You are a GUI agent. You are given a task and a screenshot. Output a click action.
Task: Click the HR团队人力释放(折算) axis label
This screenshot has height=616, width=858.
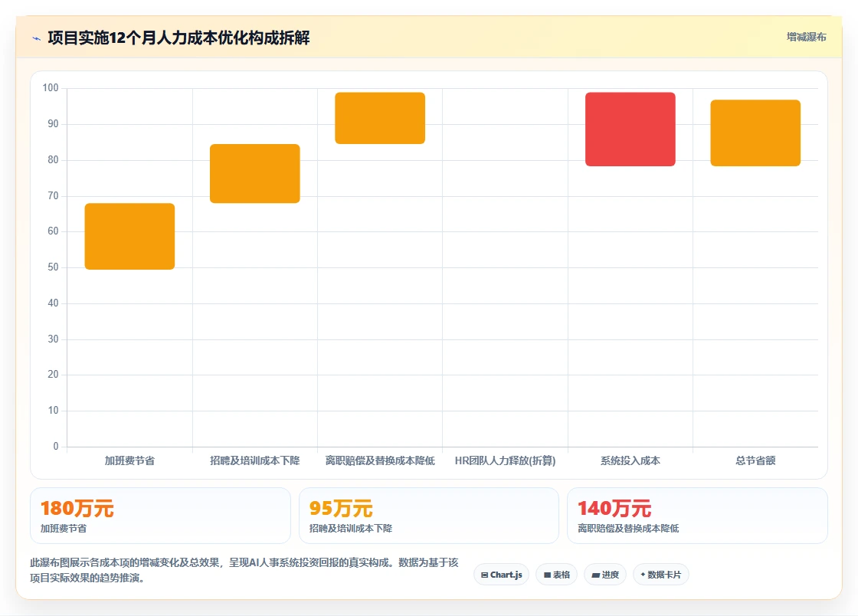tap(505, 460)
